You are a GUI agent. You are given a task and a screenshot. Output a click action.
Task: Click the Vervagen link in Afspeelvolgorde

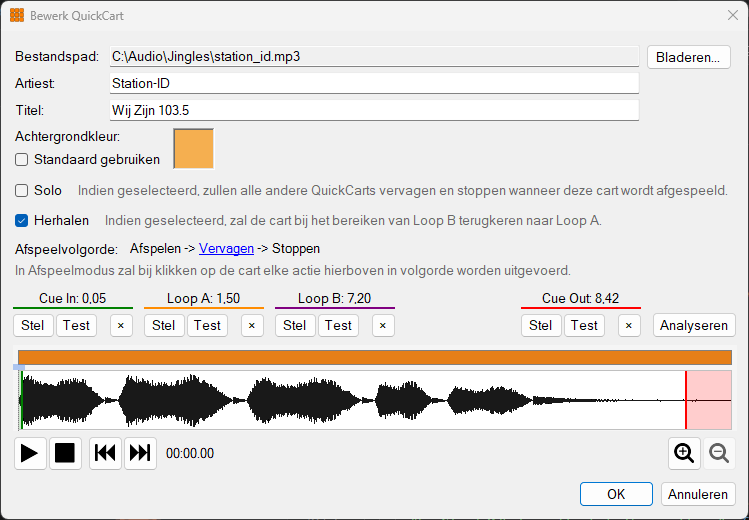[x=226, y=249]
